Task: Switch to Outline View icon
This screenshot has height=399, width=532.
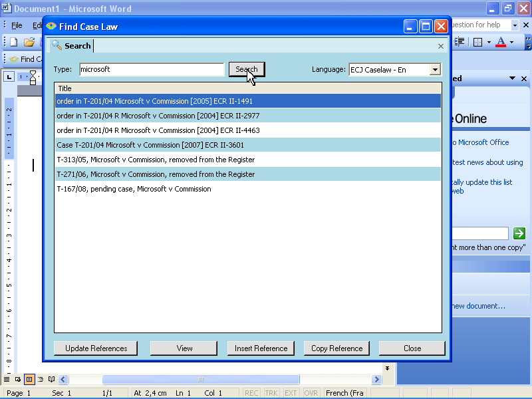Action: click(x=41, y=379)
